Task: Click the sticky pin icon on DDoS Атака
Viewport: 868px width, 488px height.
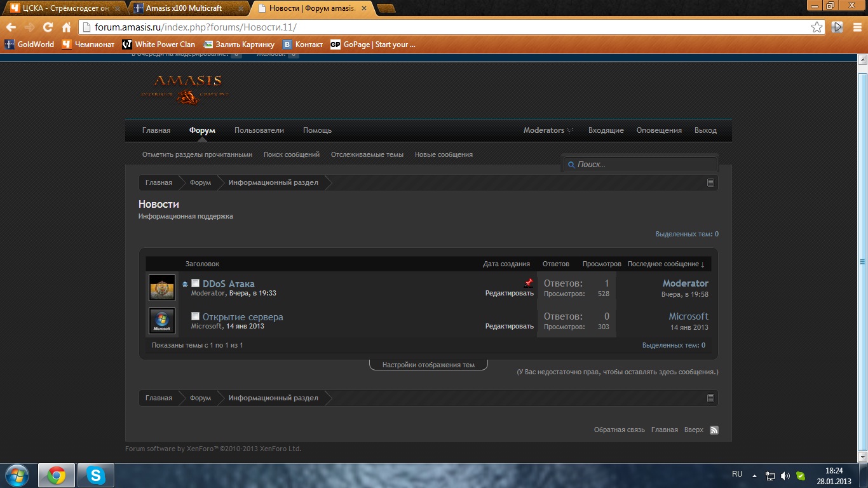Action: click(x=529, y=283)
